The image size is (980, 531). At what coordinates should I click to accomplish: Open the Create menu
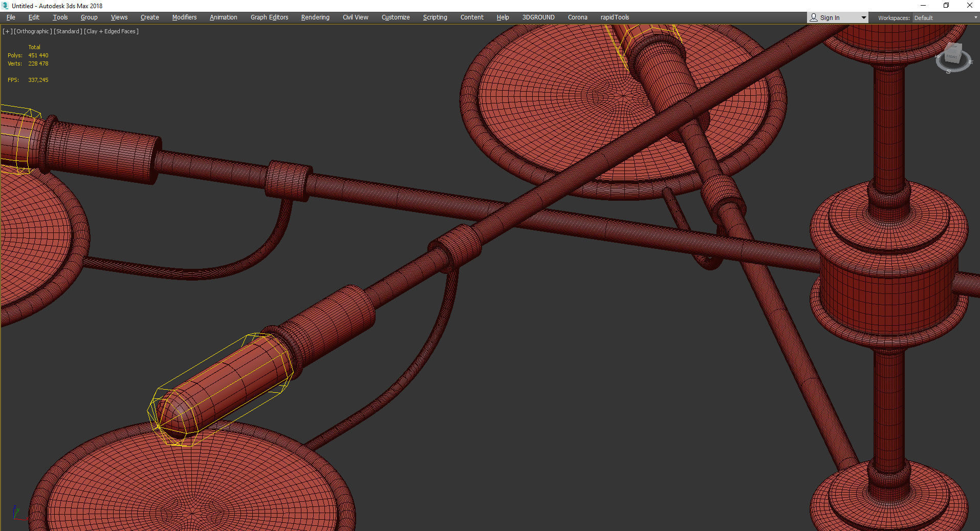pyautogui.click(x=149, y=17)
